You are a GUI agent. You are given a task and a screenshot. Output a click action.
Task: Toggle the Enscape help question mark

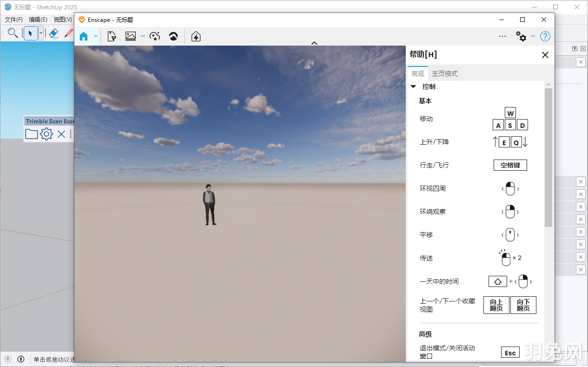545,36
